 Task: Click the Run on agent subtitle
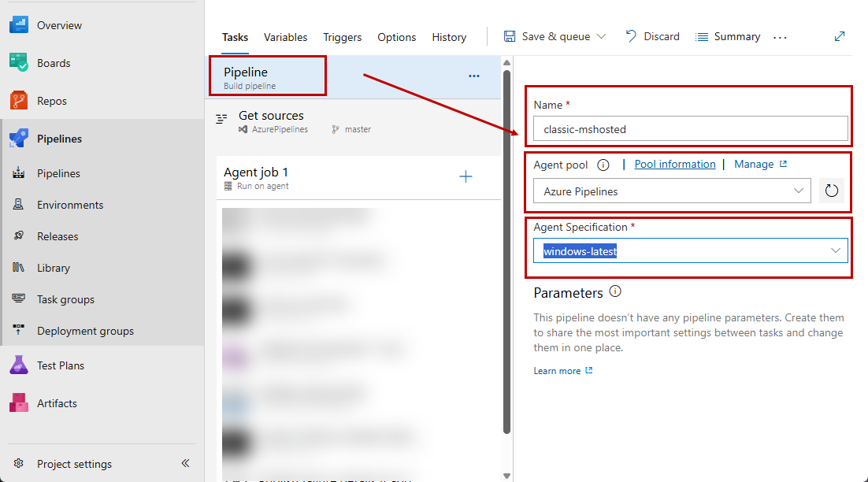pos(262,187)
